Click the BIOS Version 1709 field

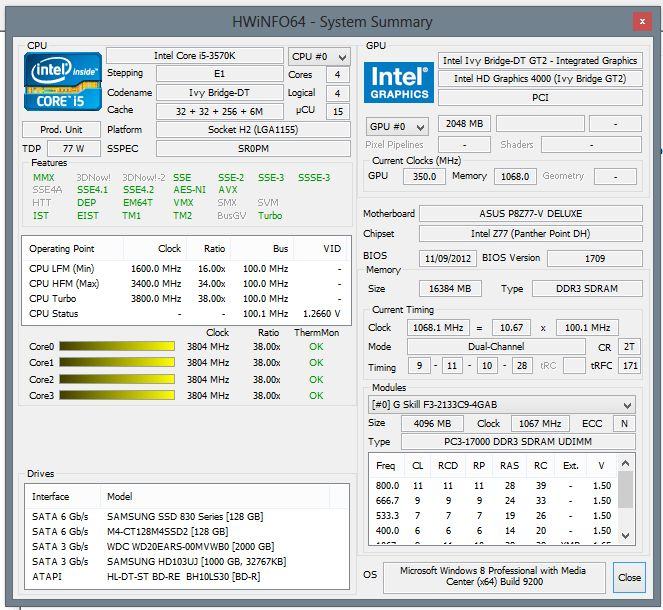tap(595, 258)
